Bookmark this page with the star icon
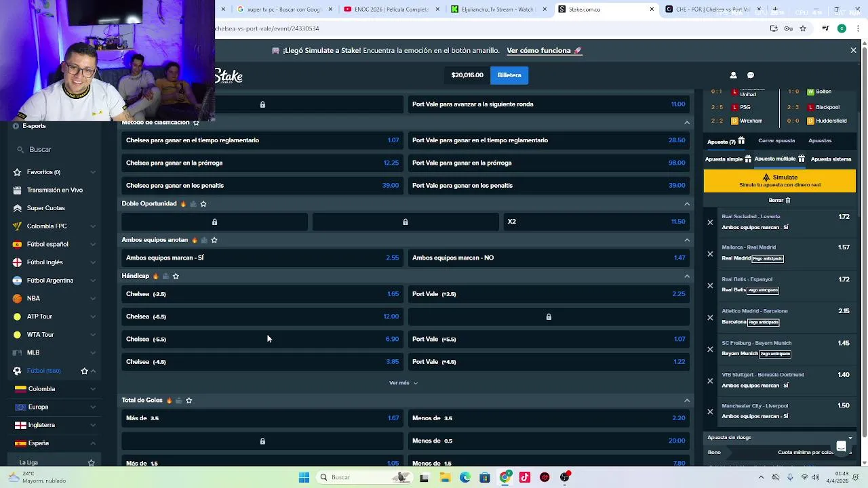The height and width of the screenshot is (488, 868). pyautogui.click(x=803, y=28)
